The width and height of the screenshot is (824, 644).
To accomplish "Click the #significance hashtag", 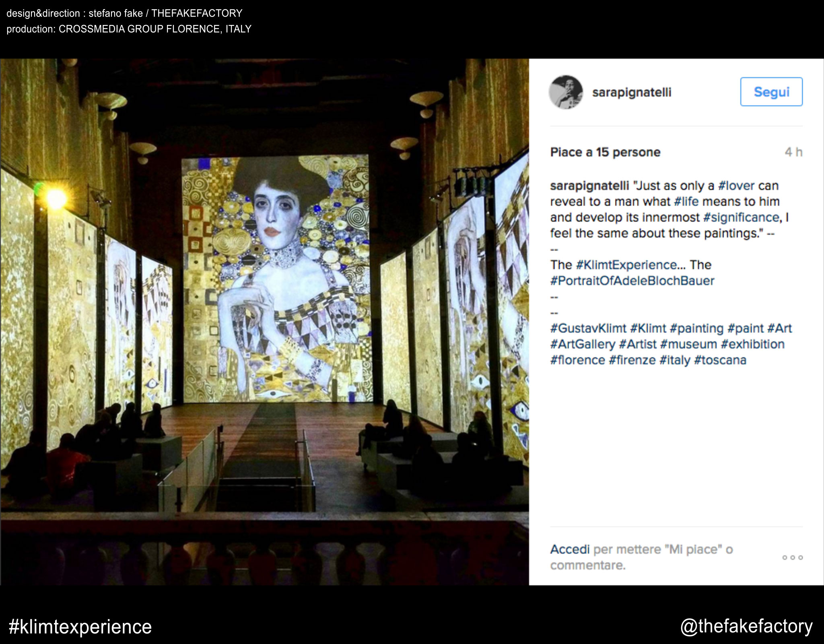I will (742, 217).
